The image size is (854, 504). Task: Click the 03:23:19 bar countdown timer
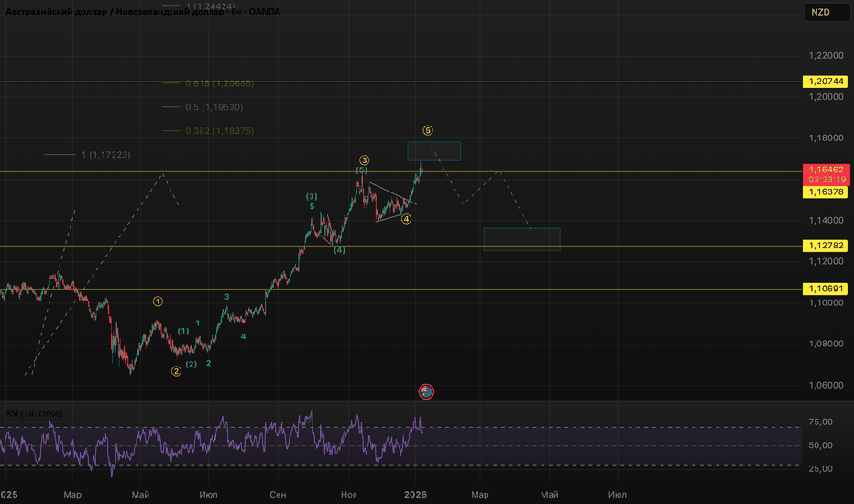coord(827,180)
